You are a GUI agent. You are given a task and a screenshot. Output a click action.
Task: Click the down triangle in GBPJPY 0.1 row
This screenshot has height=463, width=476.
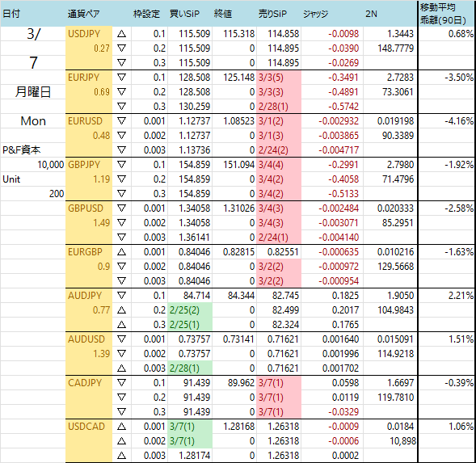(x=121, y=165)
